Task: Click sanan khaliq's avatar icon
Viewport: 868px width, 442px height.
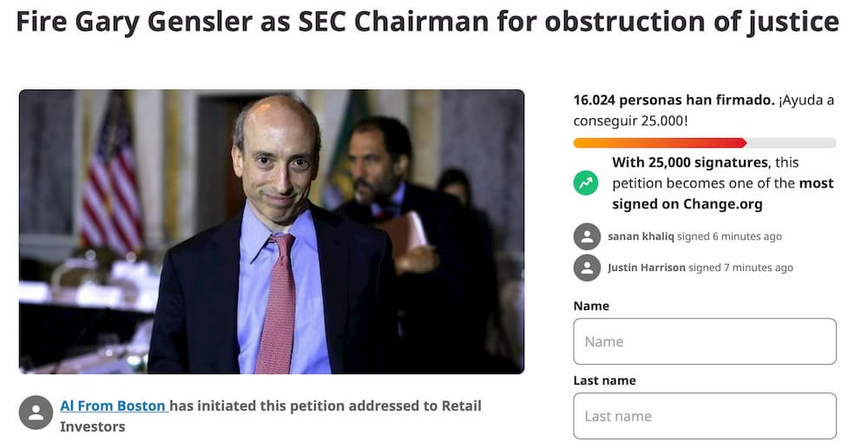Action: point(587,236)
